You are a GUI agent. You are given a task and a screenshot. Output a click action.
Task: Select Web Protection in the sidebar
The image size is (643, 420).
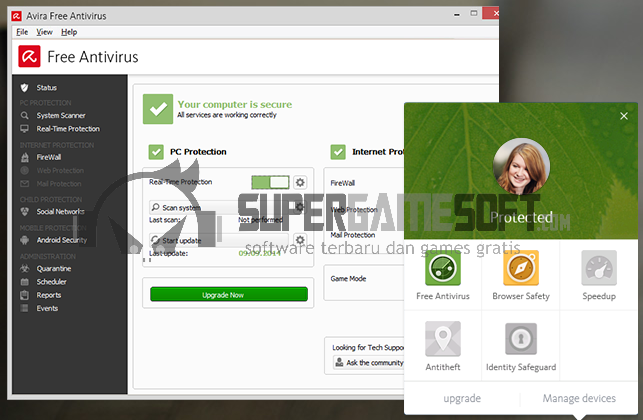pos(60,171)
